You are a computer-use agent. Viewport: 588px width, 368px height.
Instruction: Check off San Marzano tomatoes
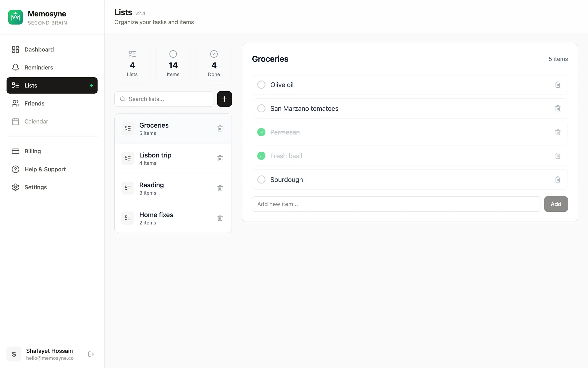(x=261, y=108)
